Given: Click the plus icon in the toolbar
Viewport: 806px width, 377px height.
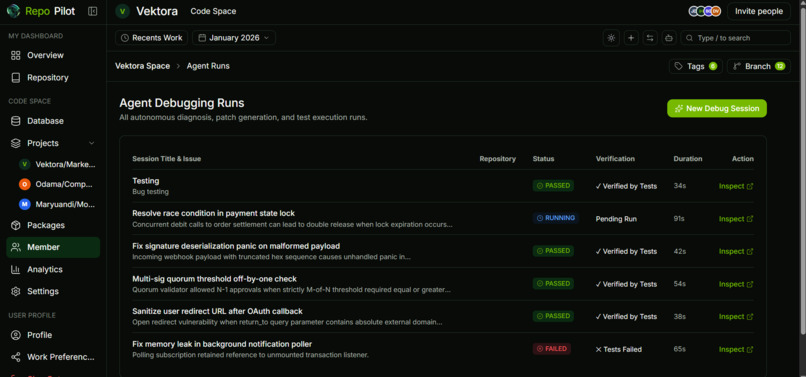Looking at the screenshot, I should [x=631, y=38].
